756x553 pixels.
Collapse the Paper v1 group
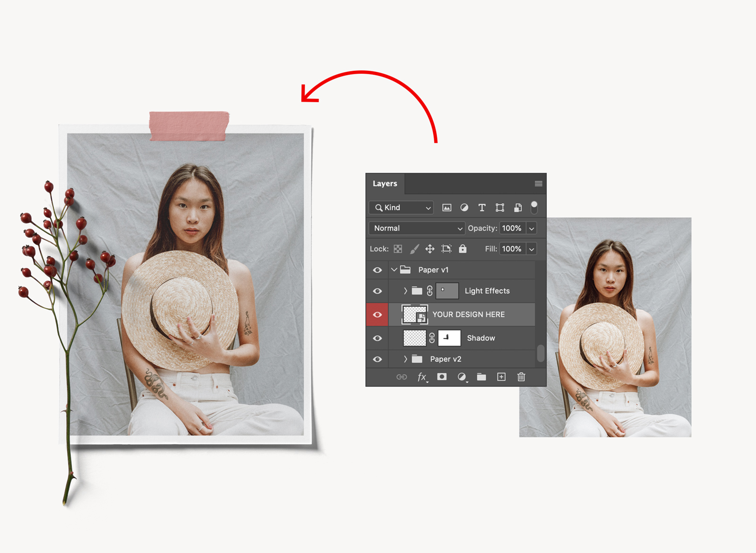(394, 270)
